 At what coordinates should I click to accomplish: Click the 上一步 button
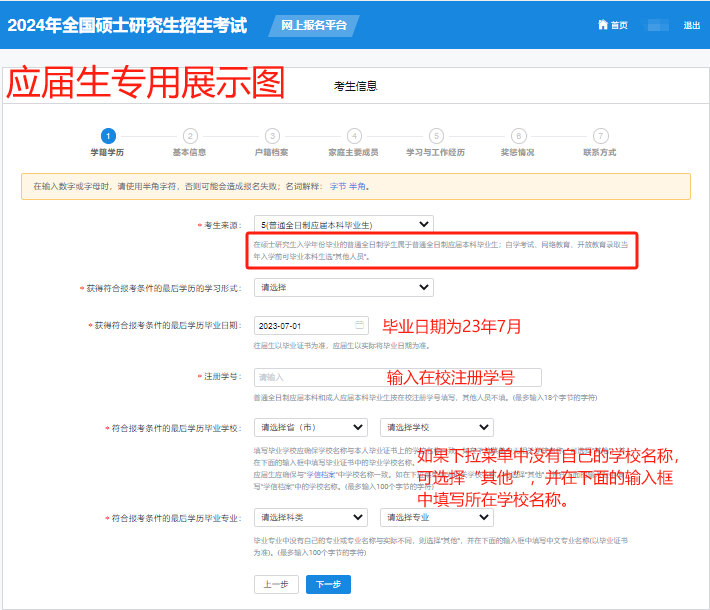point(276,584)
